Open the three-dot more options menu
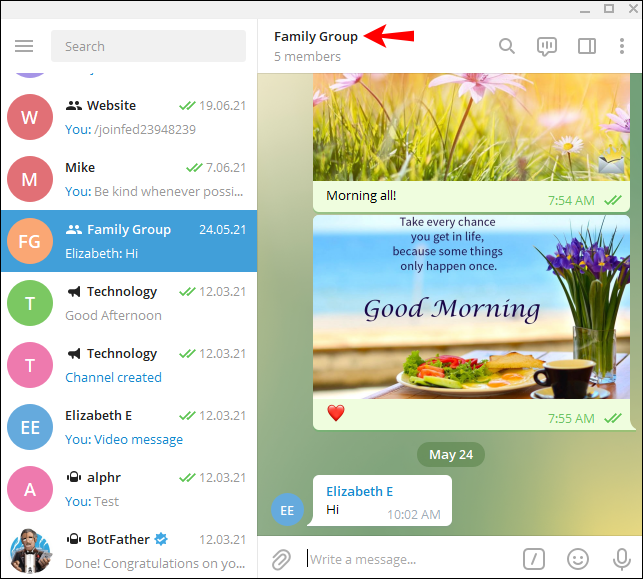This screenshot has height=579, width=643. [x=623, y=46]
